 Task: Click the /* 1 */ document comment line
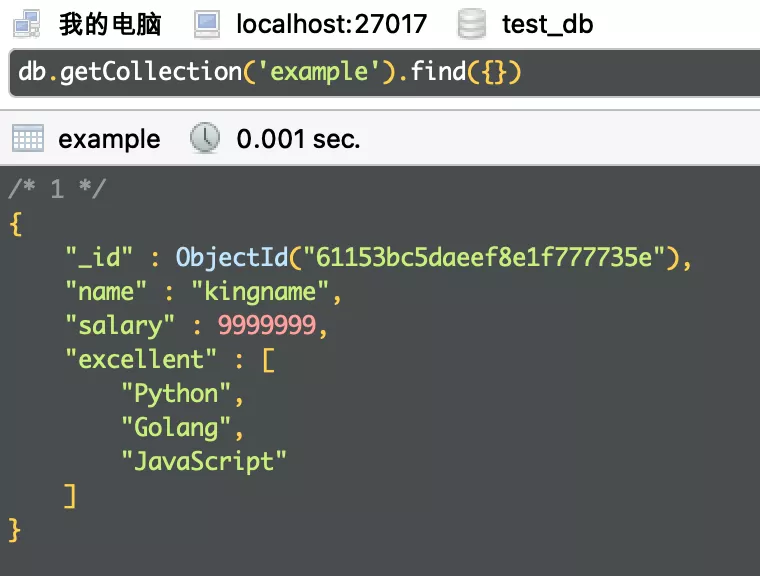[x=57, y=189]
